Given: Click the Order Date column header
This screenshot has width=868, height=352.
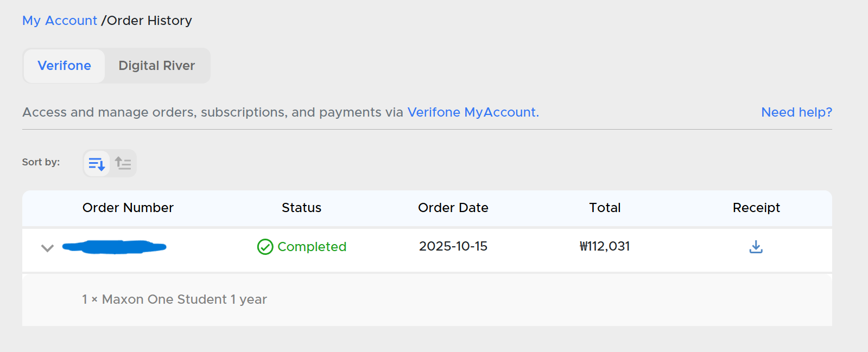Looking at the screenshot, I should click(x=453, y=208).
